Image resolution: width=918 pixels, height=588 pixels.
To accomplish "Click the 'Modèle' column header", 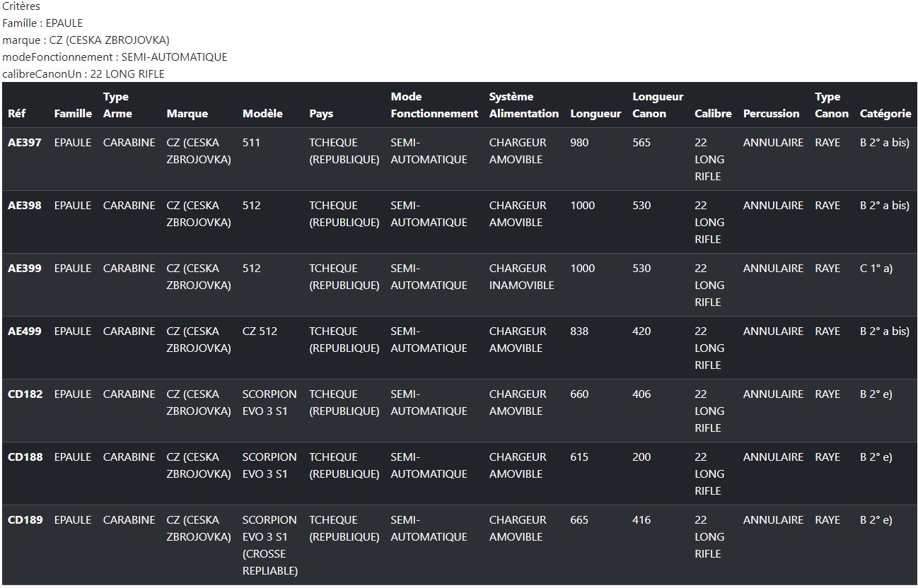I will (262, 113).
